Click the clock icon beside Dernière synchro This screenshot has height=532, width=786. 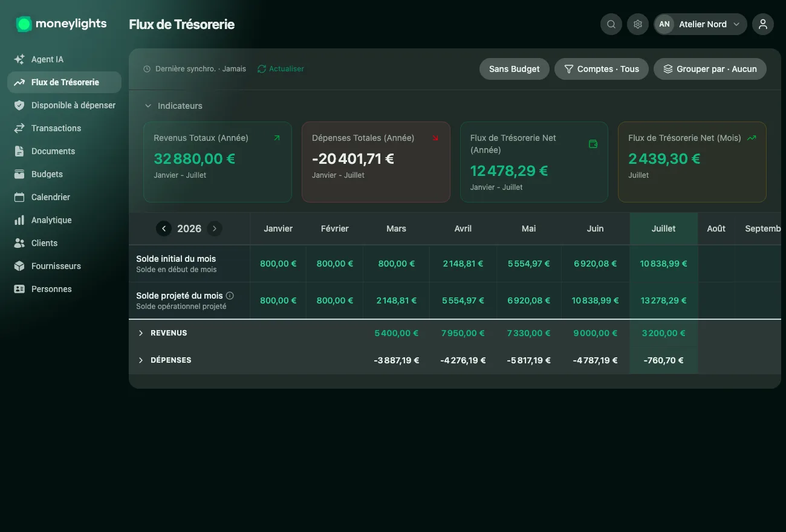coord(147,69)
